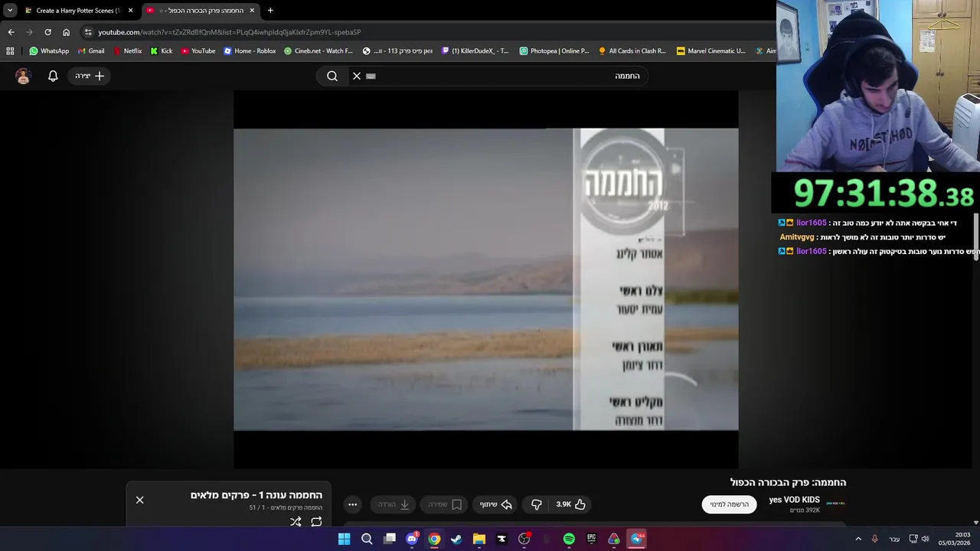980x551 pixels.
Task: Open the yes VOD KIDS channel name
Action: point(794,500)
